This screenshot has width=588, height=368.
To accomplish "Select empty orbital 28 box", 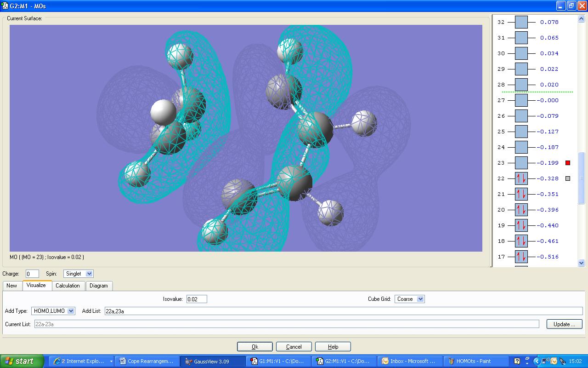I will (521, 85).
